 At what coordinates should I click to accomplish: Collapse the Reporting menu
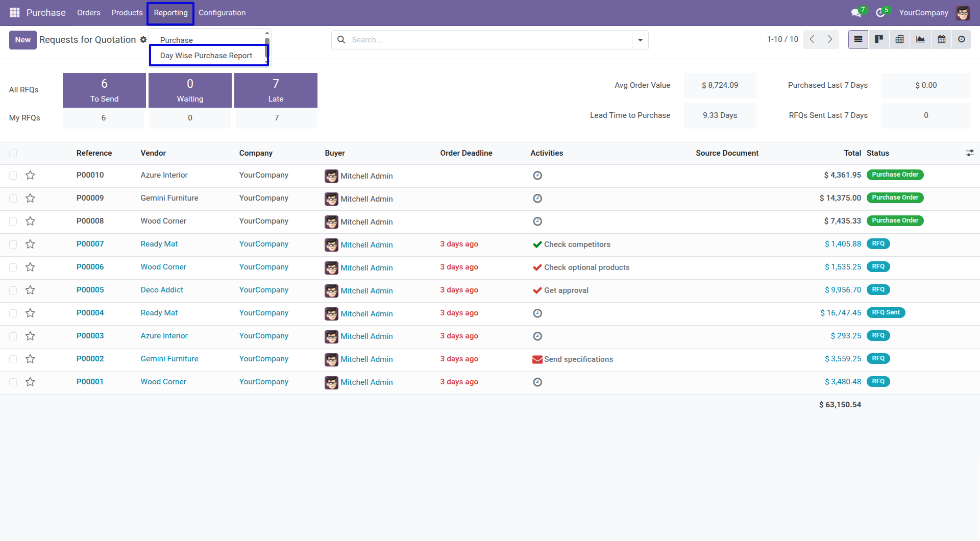[x=170, y=13]
